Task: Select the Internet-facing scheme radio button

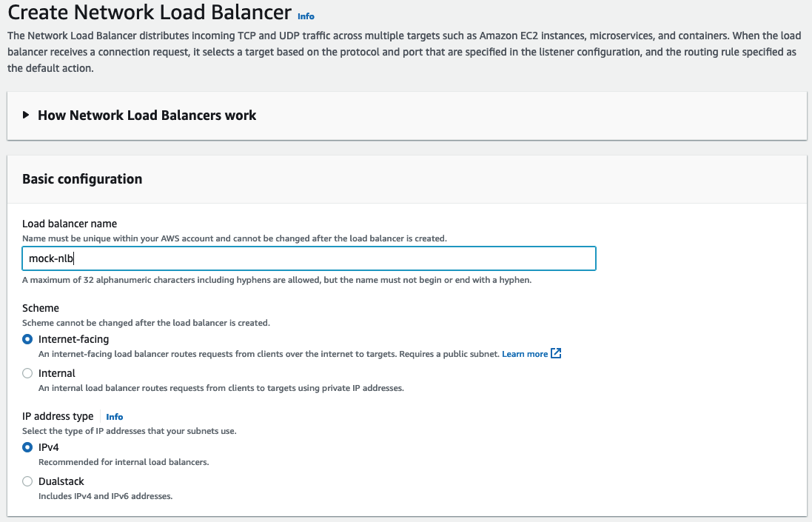Action: pyautogui.click(x=27, y=339)
